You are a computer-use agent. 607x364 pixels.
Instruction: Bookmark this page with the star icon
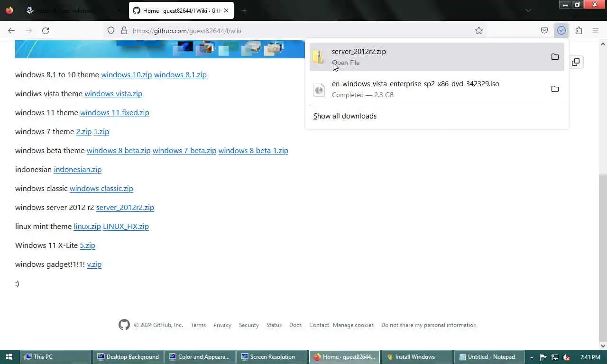coord(479,30)
